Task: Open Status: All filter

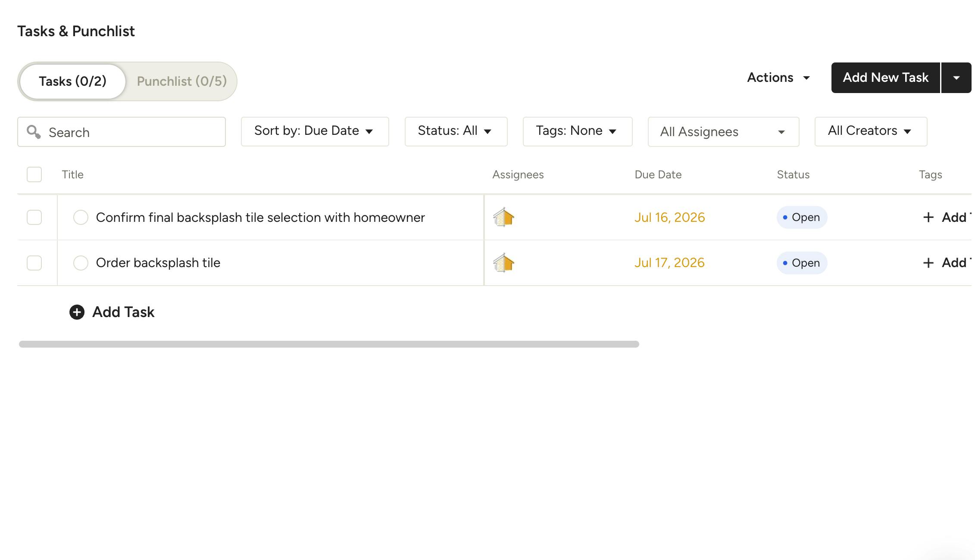Action: point(456,131)
